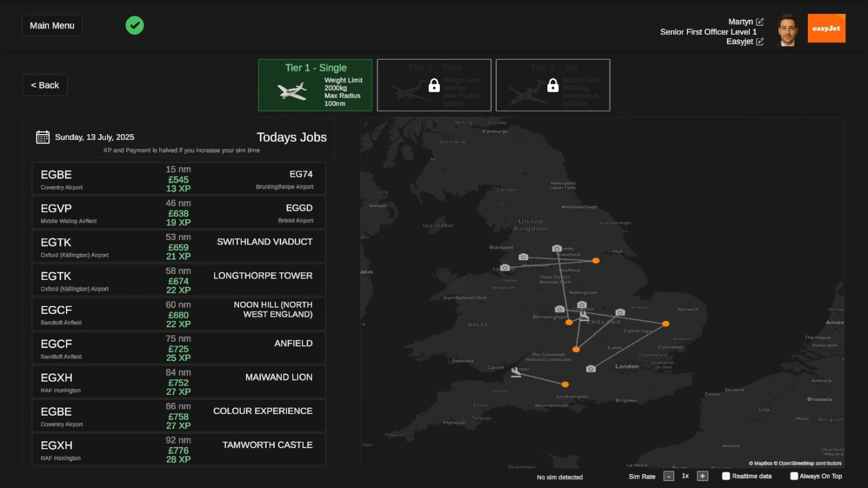
Task: Click the edit icon next to Martyn
Action: tap(760, 21)
